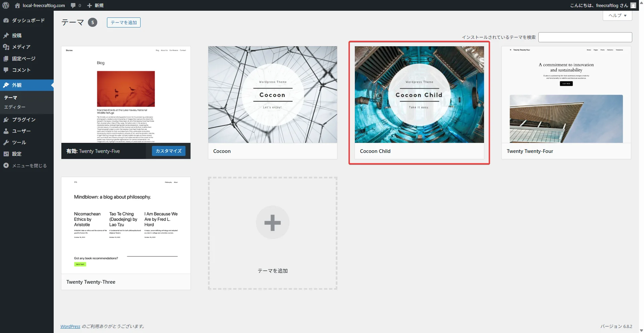The height and width of the screenshot is (333, 644).
Task: Click the ツール wrench icon
Action: 6,143
